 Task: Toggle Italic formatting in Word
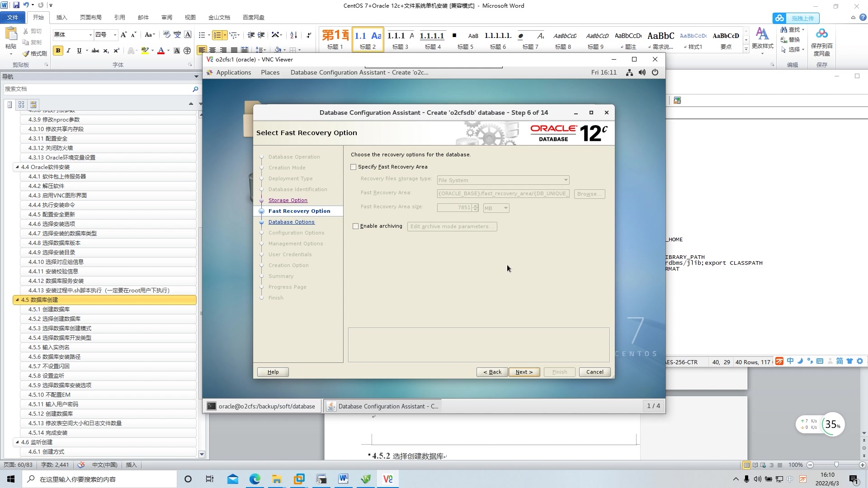point(68,51)
